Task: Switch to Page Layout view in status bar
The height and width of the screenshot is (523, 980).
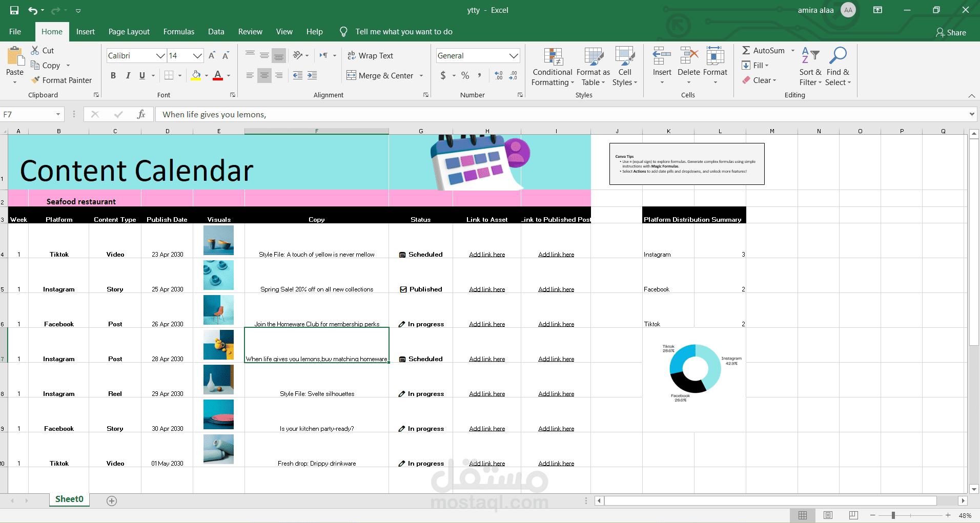Action: (x=828, y=515)
